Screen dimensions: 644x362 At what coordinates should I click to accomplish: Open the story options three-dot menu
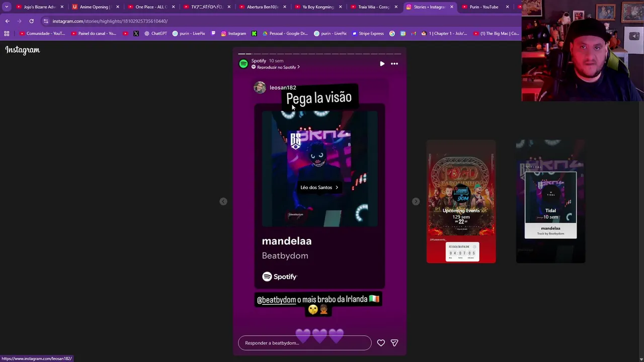pos(394,64)
